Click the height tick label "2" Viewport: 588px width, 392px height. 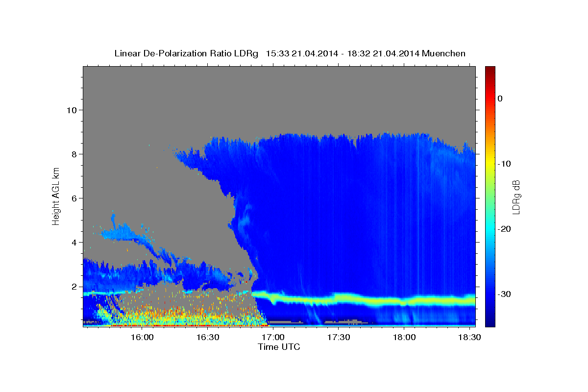click(x=73, y=287)
